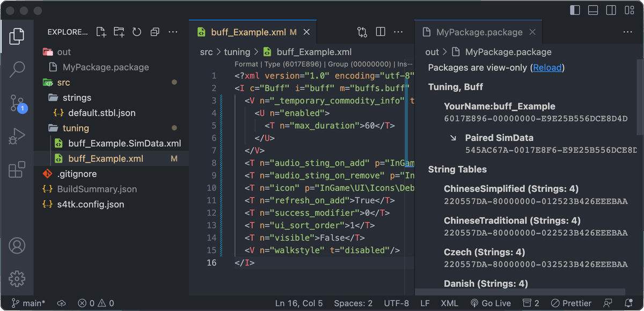Open editor actions via the ellipsis menu
Viewport: 644px width, 311px height.
[x=398, y=32]
